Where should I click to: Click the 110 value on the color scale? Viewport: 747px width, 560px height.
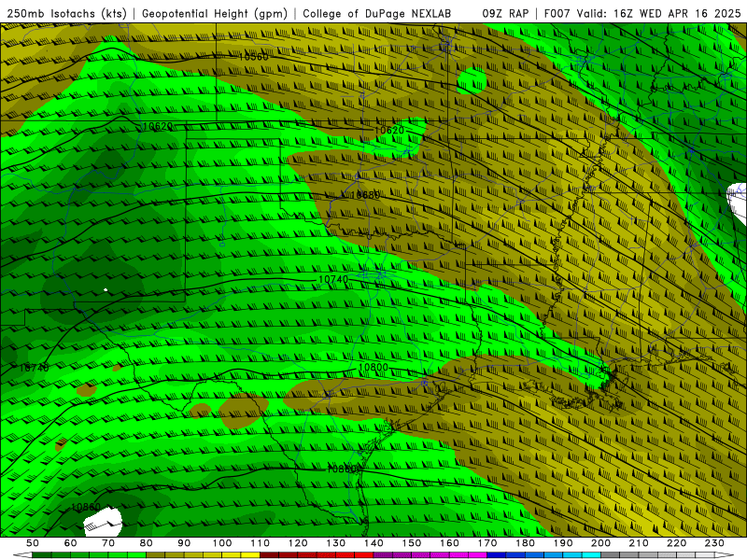261,543
